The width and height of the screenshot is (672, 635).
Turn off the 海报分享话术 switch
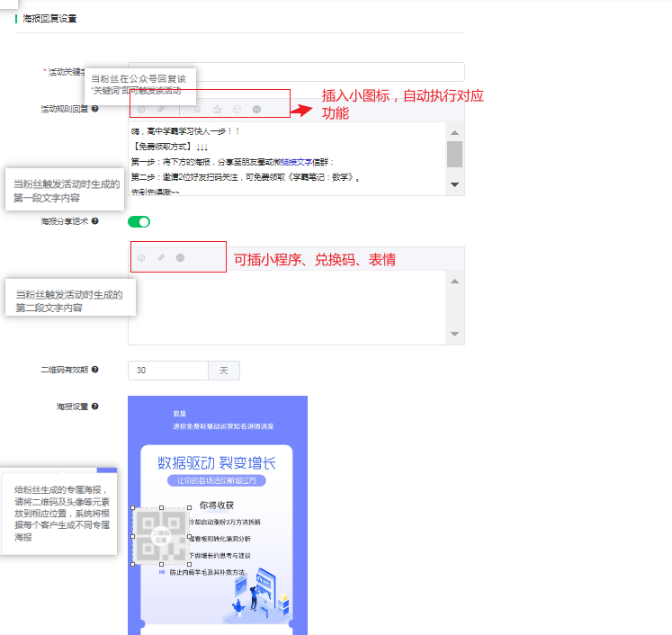tap(139, 221)
